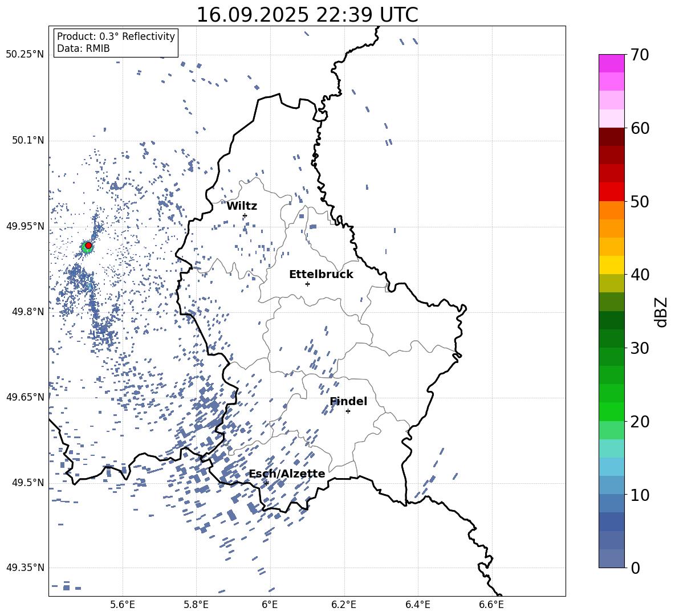675x616 pixels.
Task: Click the 49.5°N latitude tick label
Action: (27, 483)
